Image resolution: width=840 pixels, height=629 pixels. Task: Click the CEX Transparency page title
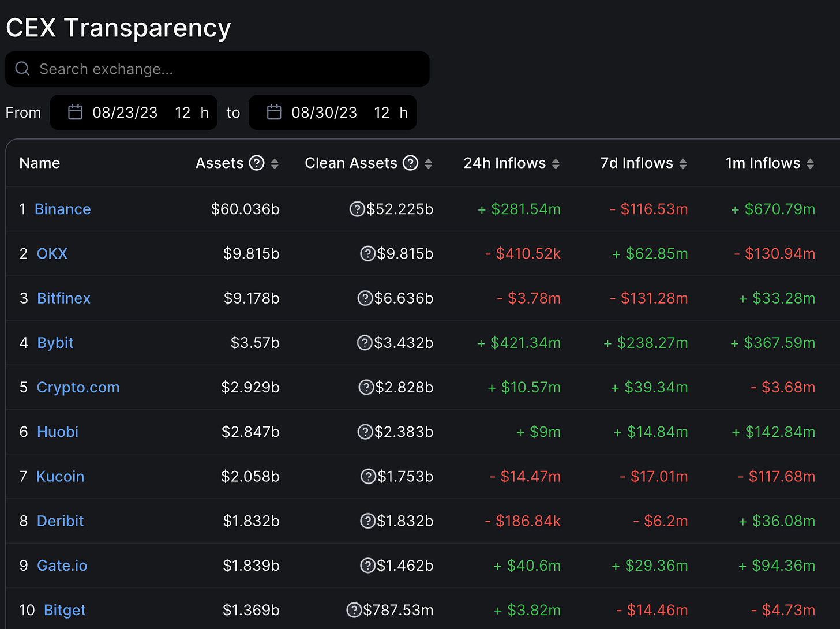tap(118, 27)
